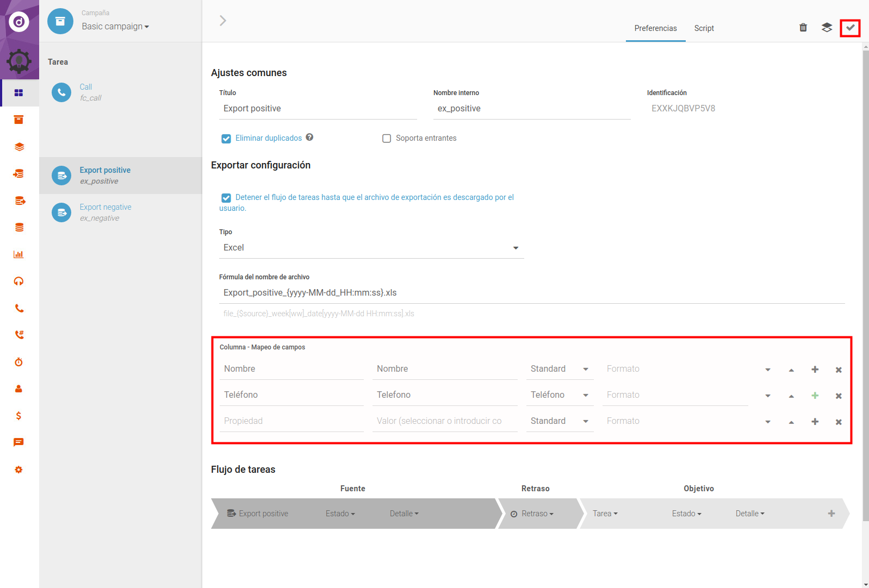Toggle Detener el flujo de tareas checkbox
Screen dimensions: 869x588
[x=226, y=198]
